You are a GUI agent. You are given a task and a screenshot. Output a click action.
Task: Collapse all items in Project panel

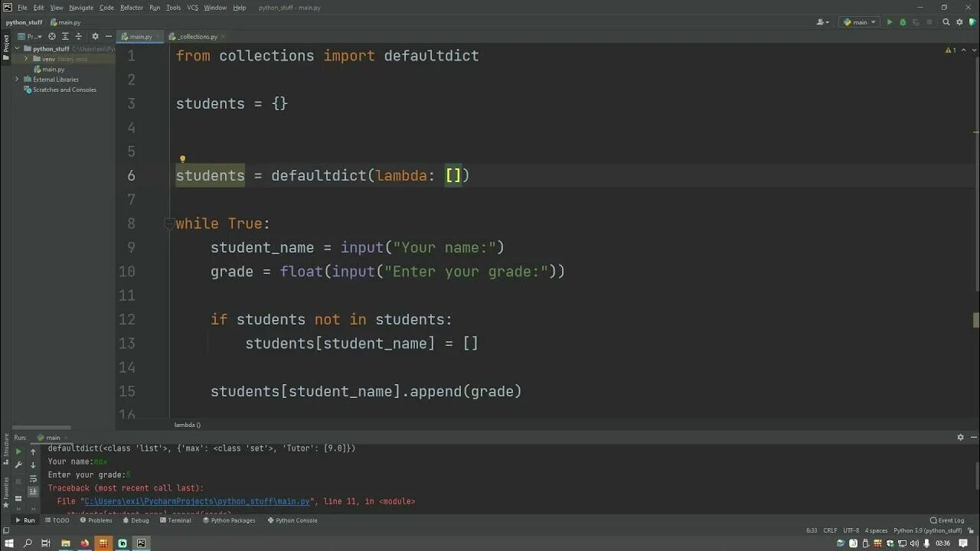78,36
